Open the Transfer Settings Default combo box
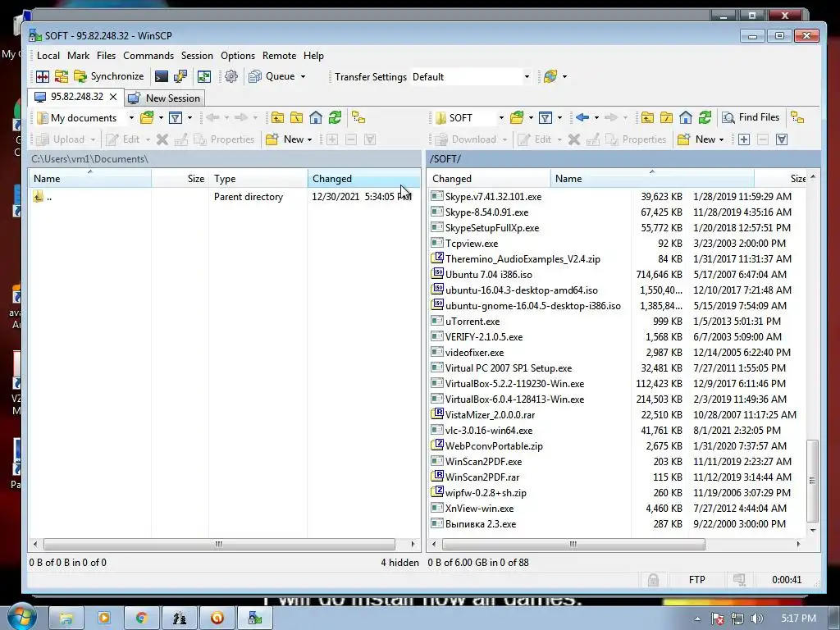 [x=472, y=76]
